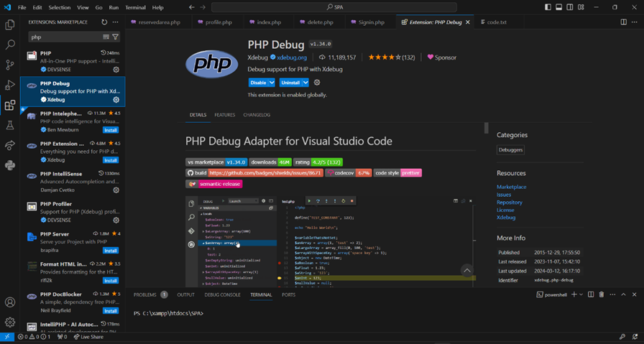Expand the Disable button dropdown
Viewport: 644px width, 344px height.
click(x=272, y=83)
